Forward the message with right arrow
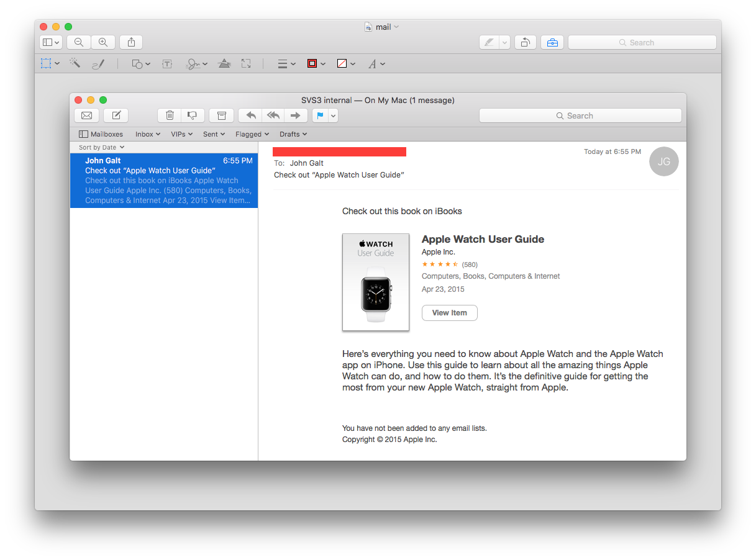 pyautogui.click(x=296, y=115)
